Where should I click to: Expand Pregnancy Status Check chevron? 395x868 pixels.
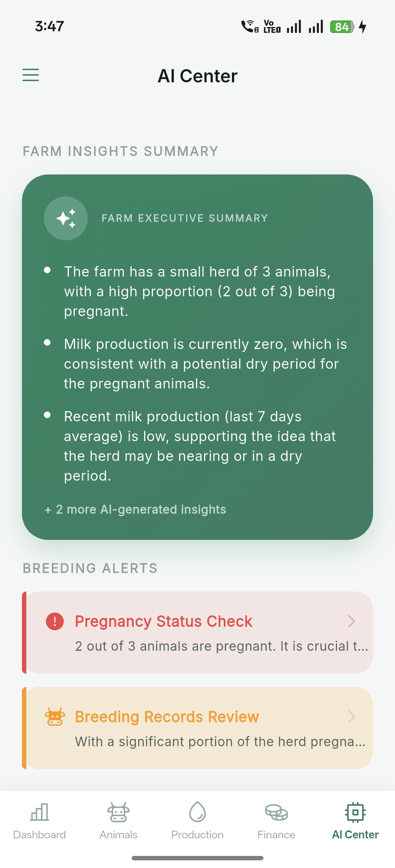[351, 621]
